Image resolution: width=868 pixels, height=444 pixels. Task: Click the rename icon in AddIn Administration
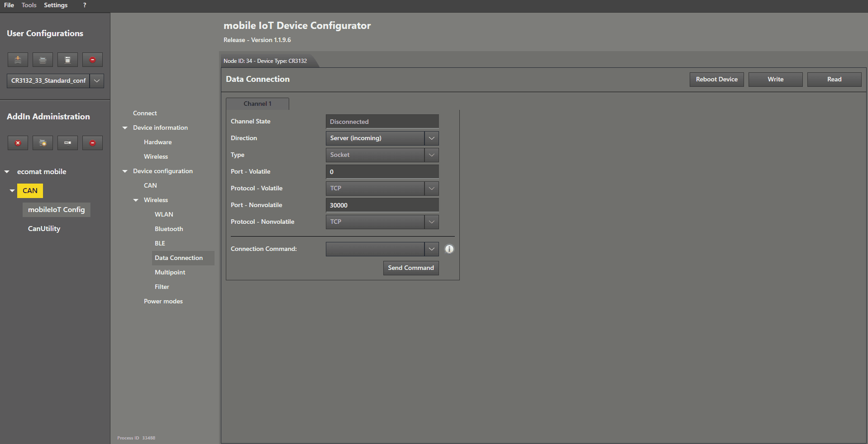coord(67,143)
